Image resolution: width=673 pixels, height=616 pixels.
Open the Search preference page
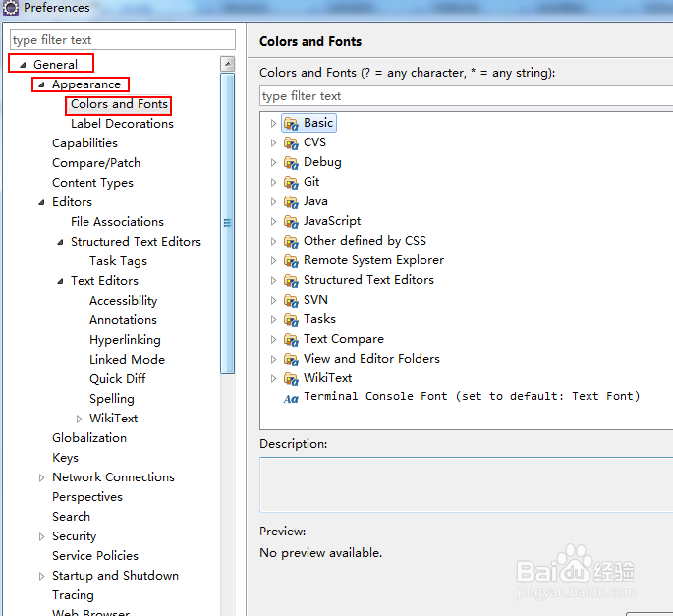pos(72,517)
